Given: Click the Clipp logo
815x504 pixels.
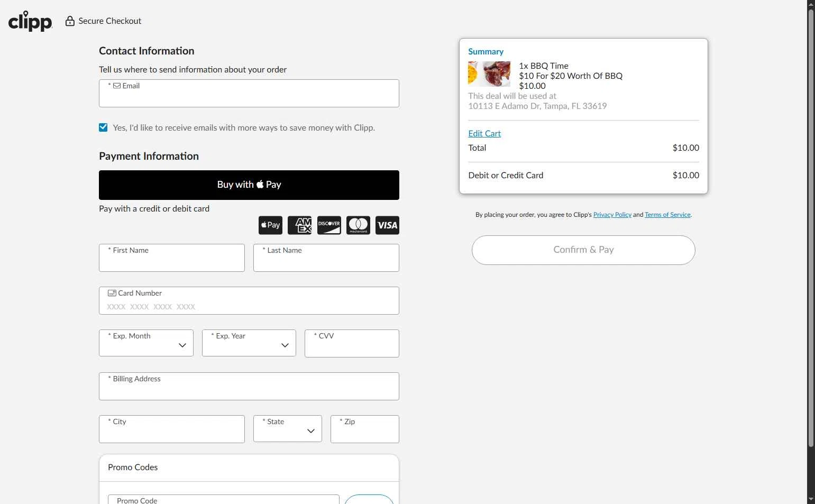Looking at the screenshot, I should coord(30,21).
